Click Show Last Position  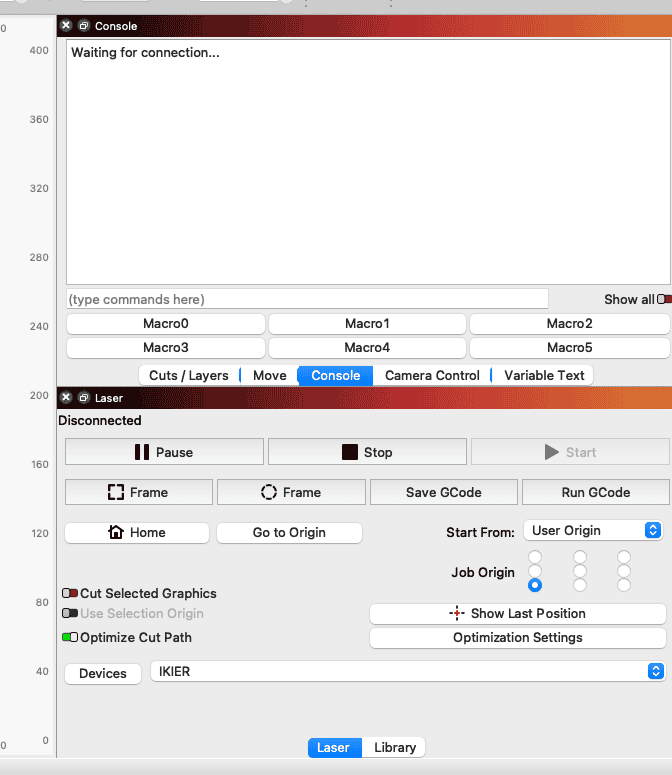[517, 613]
